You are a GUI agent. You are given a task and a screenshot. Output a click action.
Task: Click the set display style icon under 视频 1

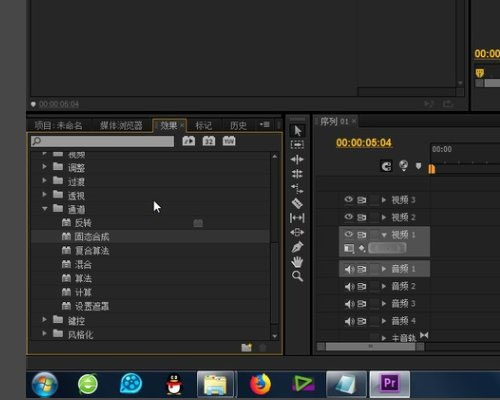click(x=349, y=249)
